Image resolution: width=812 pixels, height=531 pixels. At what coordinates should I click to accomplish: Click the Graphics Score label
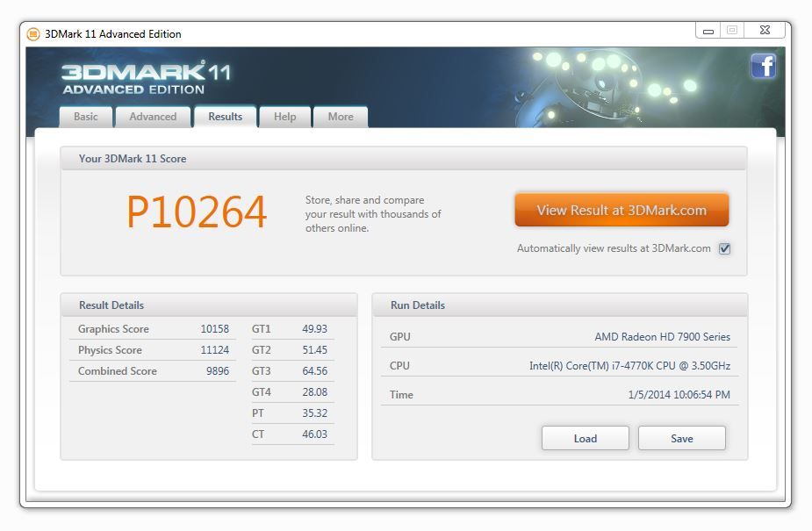[x=113, y=329]
